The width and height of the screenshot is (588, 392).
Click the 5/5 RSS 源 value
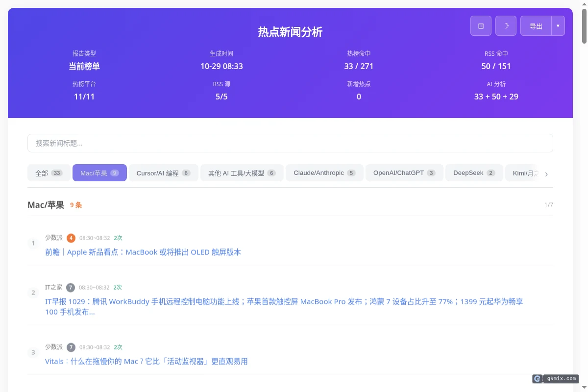point(221,97)
